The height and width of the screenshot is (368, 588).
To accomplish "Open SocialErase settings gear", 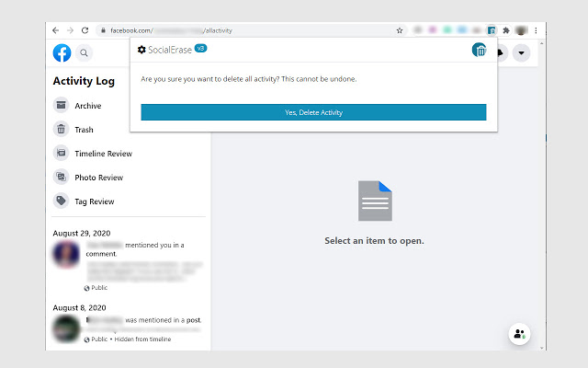I will 141,50.
